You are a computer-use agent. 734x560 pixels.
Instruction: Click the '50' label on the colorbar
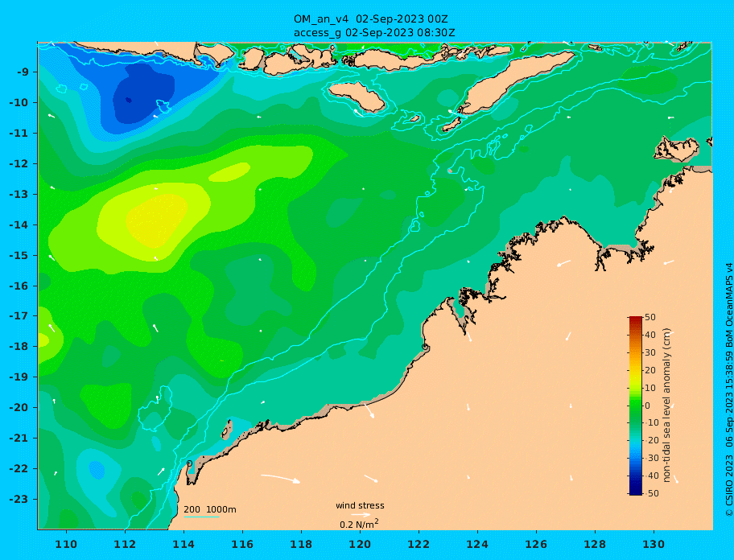[650, 317]
